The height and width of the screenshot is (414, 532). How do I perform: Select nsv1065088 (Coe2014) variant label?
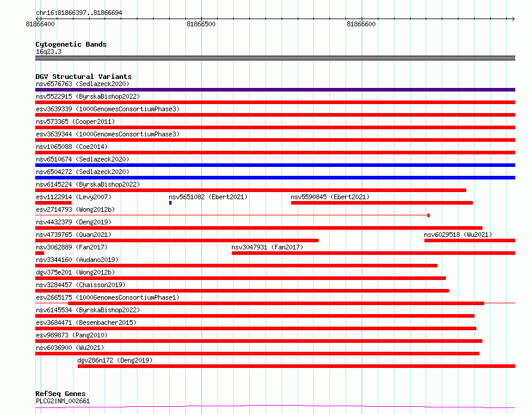(x=72, y=147)
